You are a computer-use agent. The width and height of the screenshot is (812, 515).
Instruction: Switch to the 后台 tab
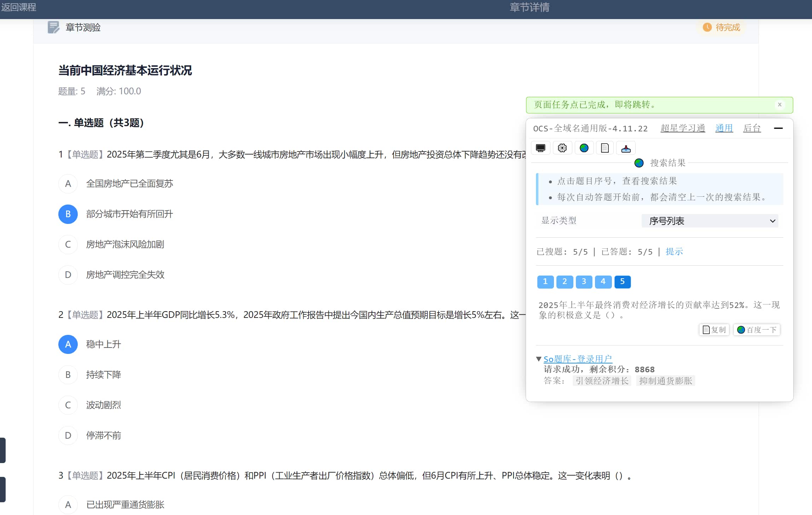[752, 128]
